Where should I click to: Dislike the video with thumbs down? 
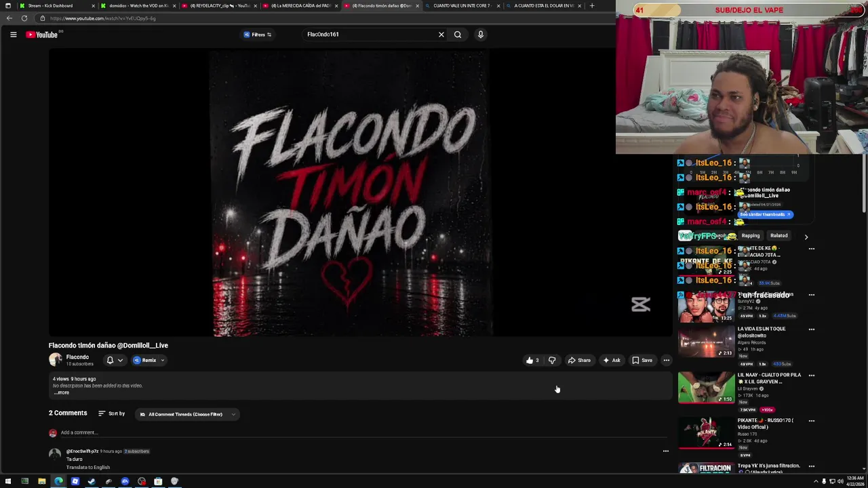coord(552,361)
